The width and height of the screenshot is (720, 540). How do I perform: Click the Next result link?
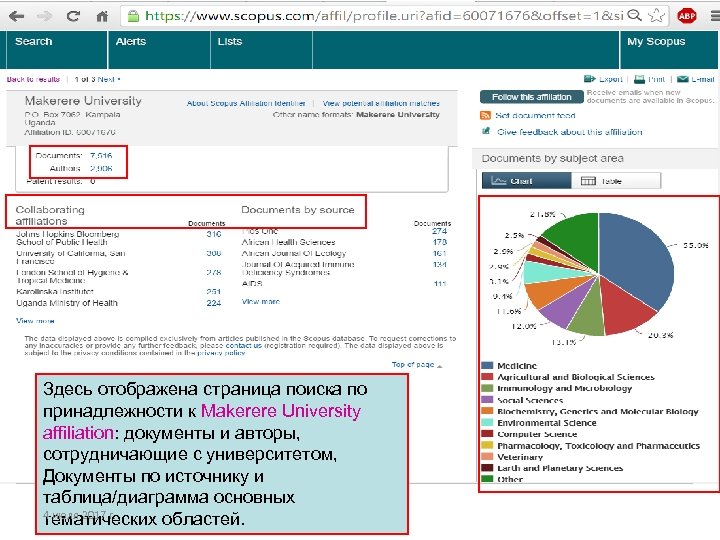click(108, 79)
